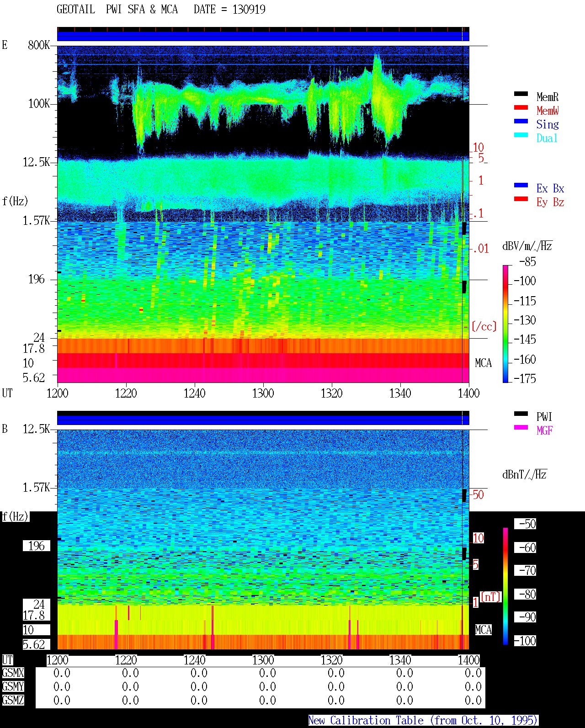This screenshot has height=728, width=585.
Task: Click the Dual legend label
Action: [547, 138]
